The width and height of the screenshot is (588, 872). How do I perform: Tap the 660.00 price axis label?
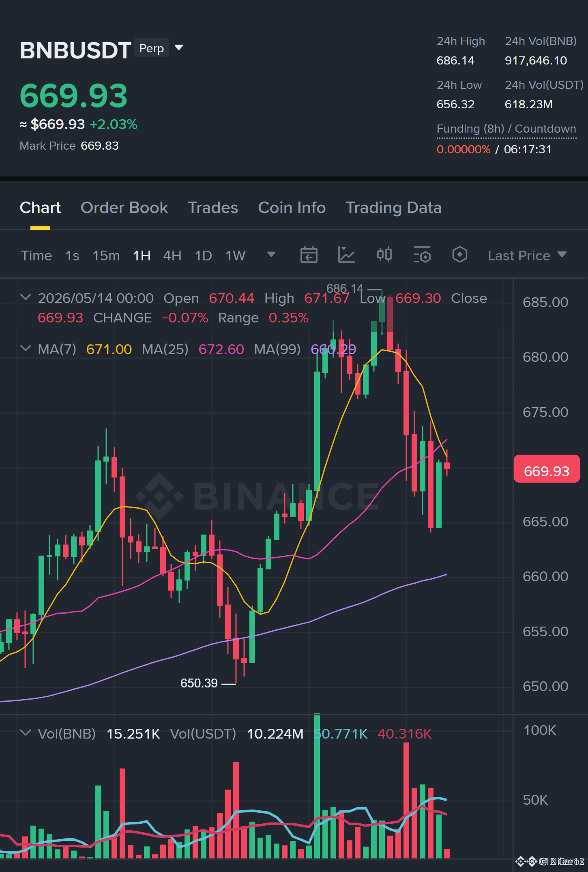[x=545, y=576]
